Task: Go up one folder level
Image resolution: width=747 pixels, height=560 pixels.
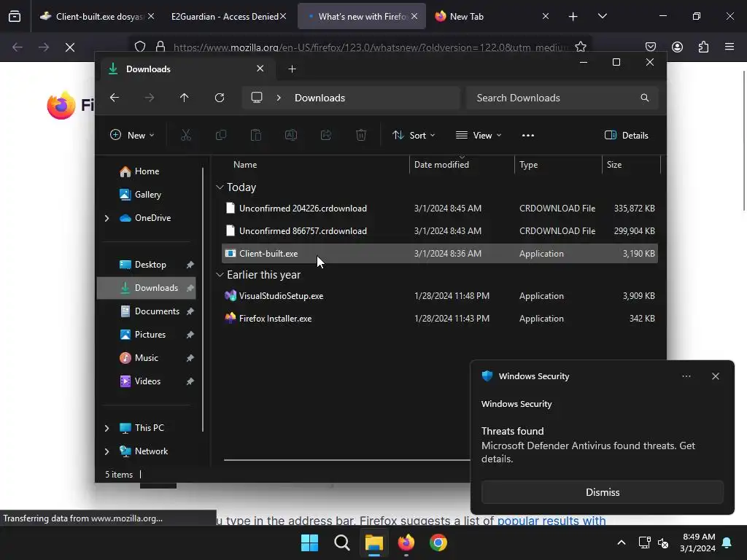Action: (x=185, y=98)
